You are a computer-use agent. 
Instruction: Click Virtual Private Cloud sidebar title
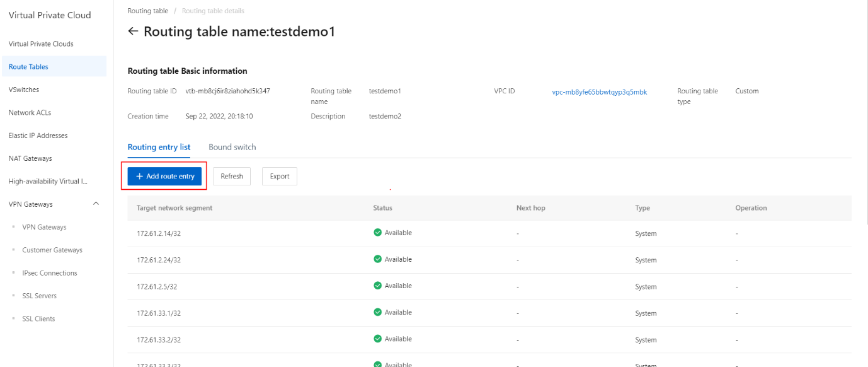[50, 15]
